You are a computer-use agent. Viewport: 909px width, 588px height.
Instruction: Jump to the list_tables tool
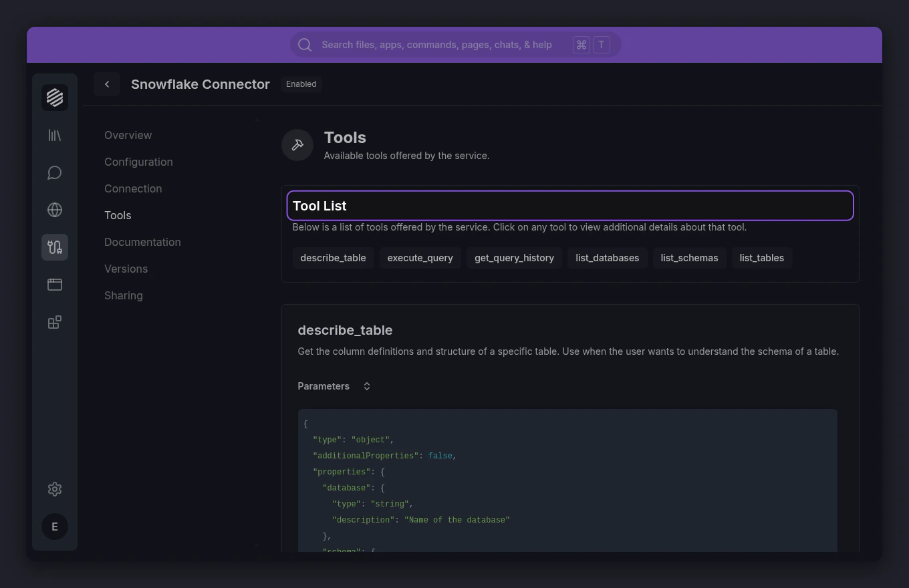[761, 258]
